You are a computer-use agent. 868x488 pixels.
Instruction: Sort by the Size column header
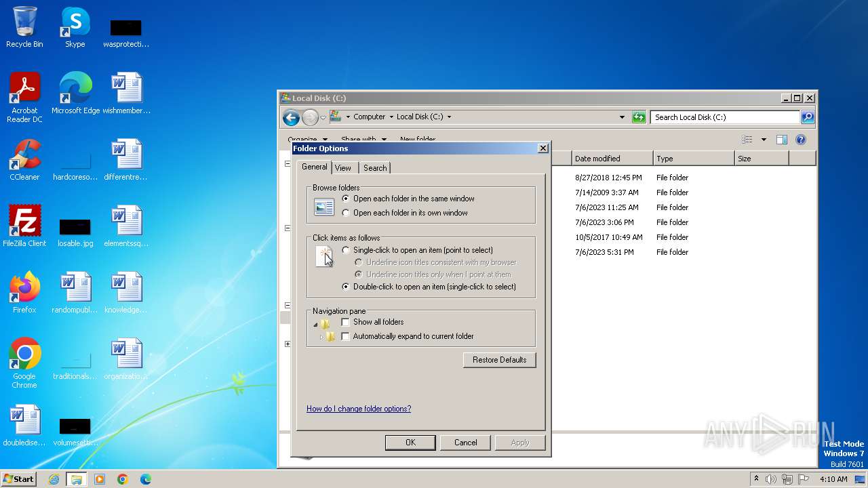(762, 159)
